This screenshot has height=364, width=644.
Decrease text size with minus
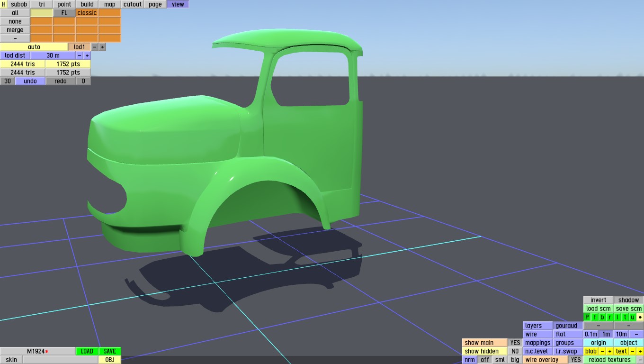click(633, 351)
